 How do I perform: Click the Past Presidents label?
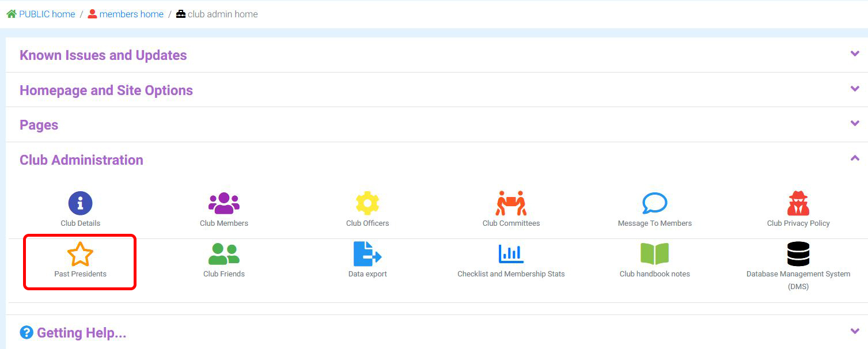pyautogui.click(x=80, y=274)
